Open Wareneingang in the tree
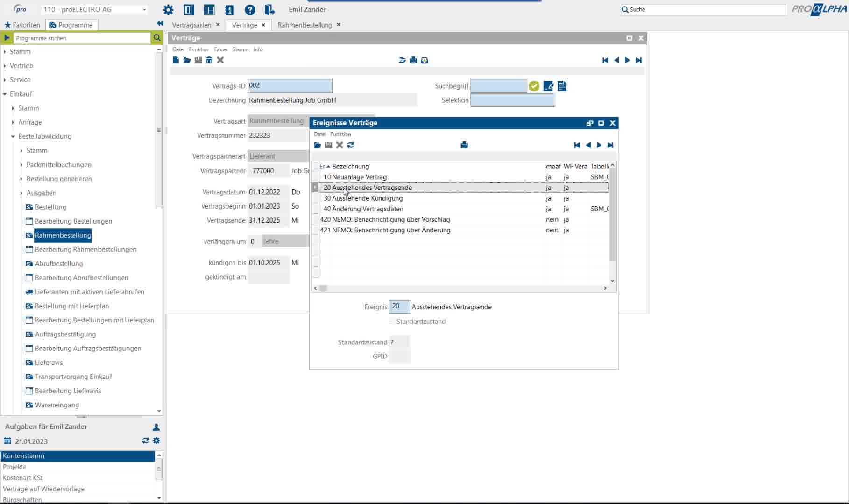The image size is (849, 504). (57, 405)
